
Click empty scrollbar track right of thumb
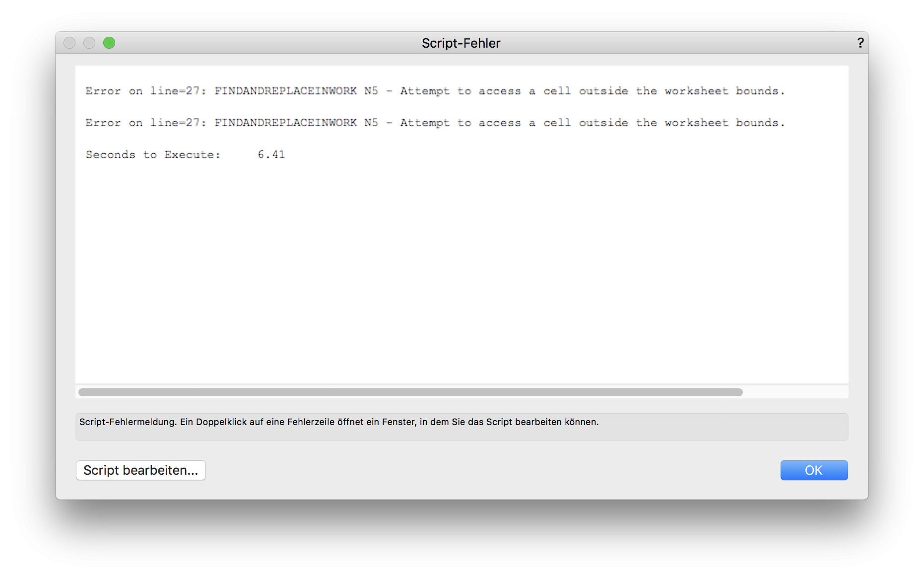point(795,392)
